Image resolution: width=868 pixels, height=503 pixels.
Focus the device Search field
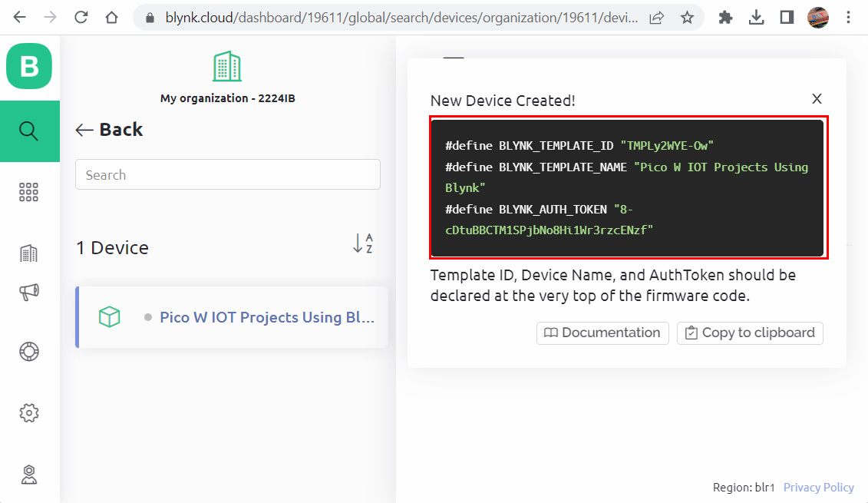point(227,174)
